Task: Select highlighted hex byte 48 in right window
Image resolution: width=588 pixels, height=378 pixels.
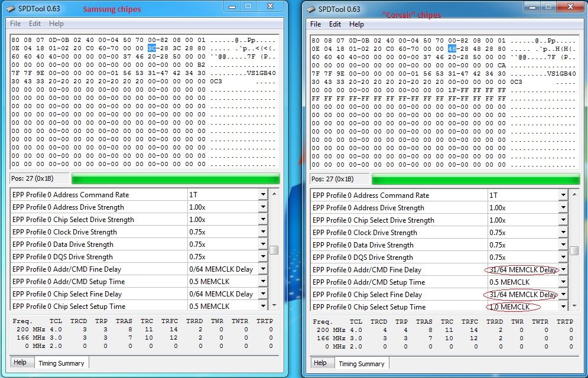Action: click(x=452, y=48)
